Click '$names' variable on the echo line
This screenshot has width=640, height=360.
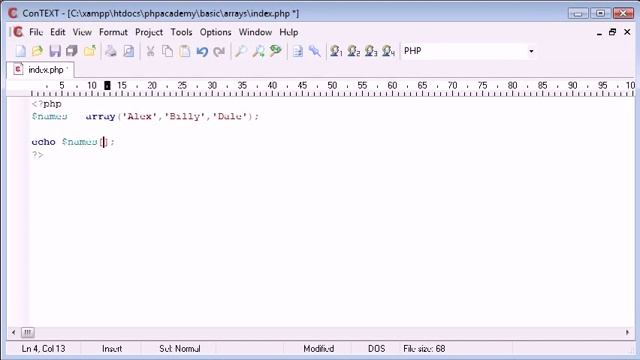[x=80, y=142]
